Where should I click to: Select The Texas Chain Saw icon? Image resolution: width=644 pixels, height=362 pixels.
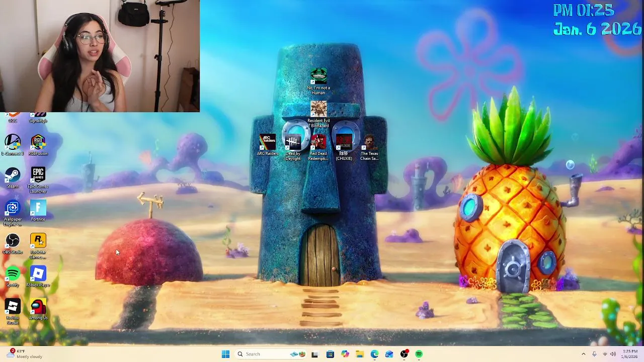pyautogui.click(x=369, y=147)
